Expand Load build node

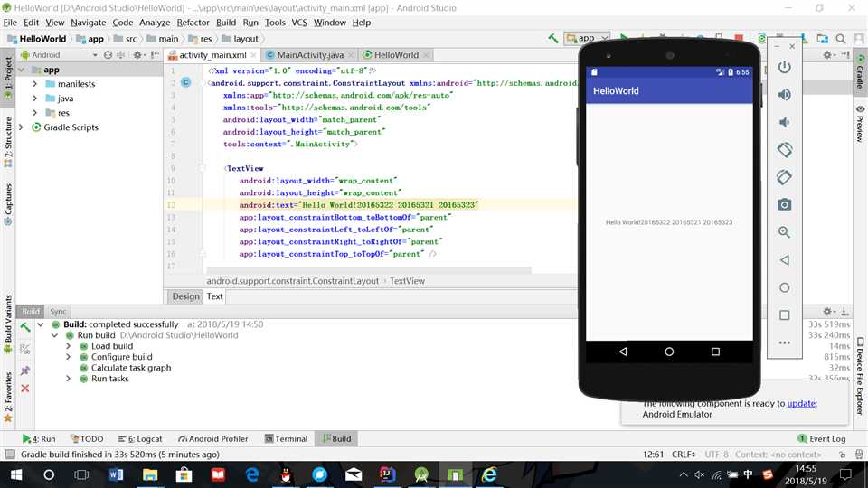pyautogui.click(x=68, y=346)
